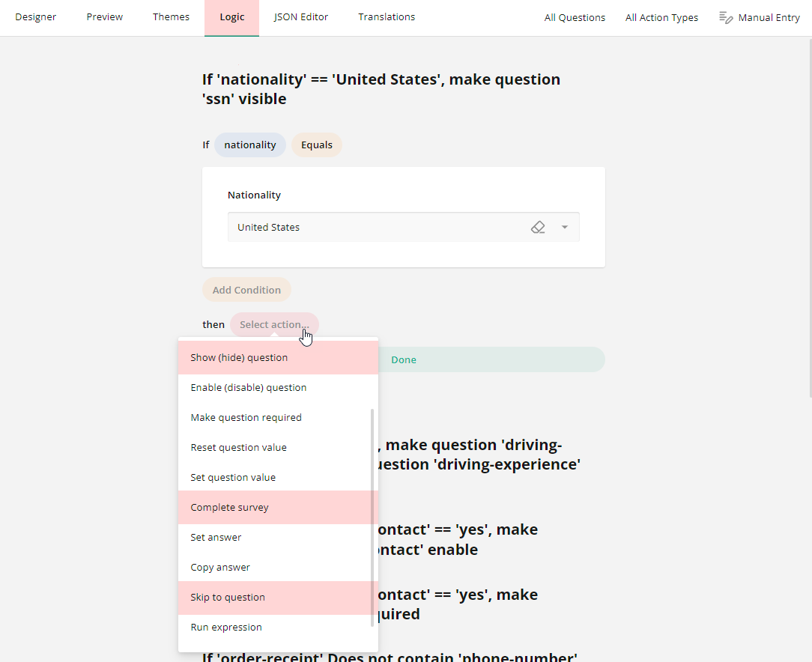Click the Add Condition button
The width and height of the screenshot is (812, 662).
point(246,290)
